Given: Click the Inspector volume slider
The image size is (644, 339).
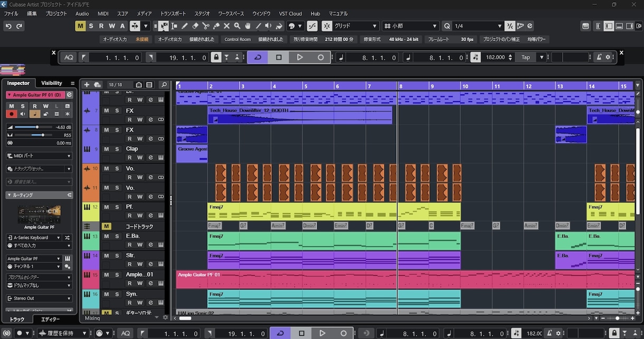Looking at the screenshot, I should tap(34, 127).
